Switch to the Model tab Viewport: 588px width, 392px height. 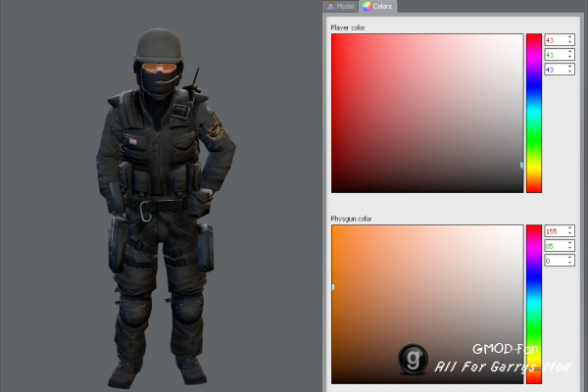340,7
